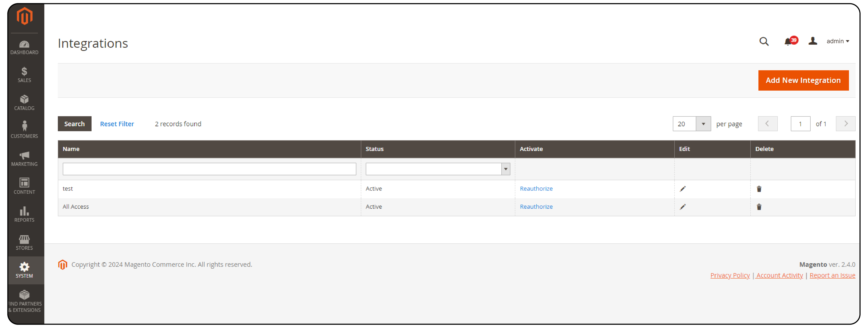
Task: Click the per page value 20 field
Action: pyautogui.click(x=684, y=124)
